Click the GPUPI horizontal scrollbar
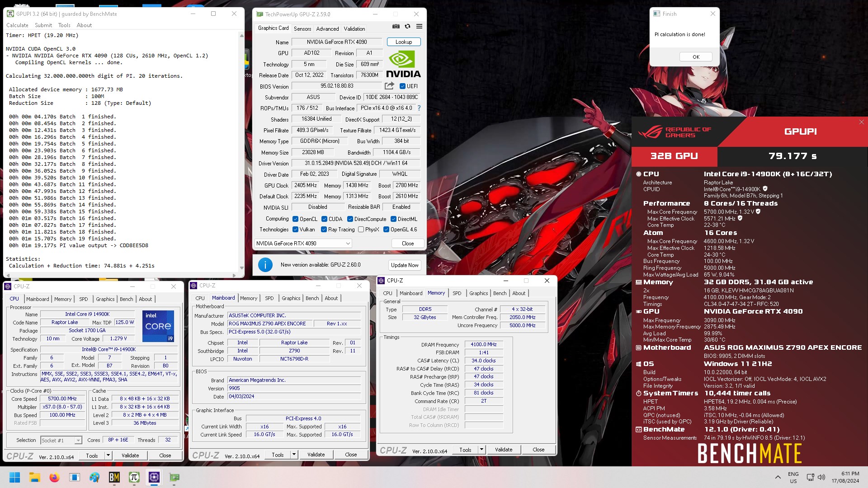Viewport: 868px width, 488px height. 121,275
